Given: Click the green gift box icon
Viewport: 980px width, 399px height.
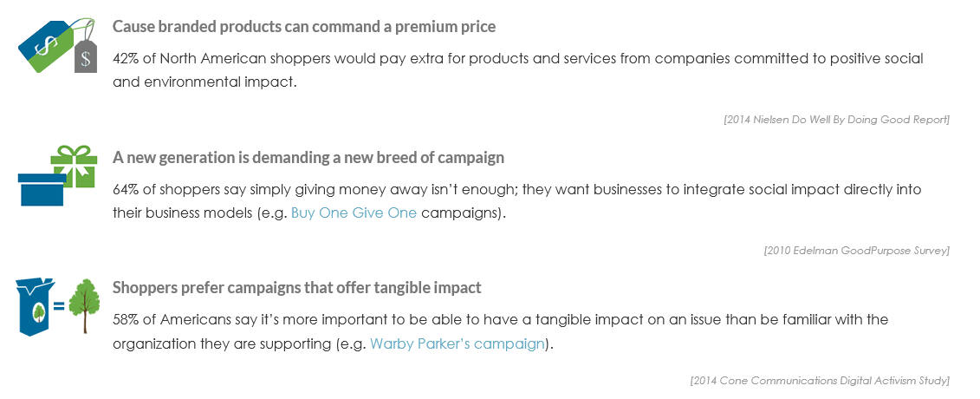Looking at the screenshot, I should pos(74,167).
